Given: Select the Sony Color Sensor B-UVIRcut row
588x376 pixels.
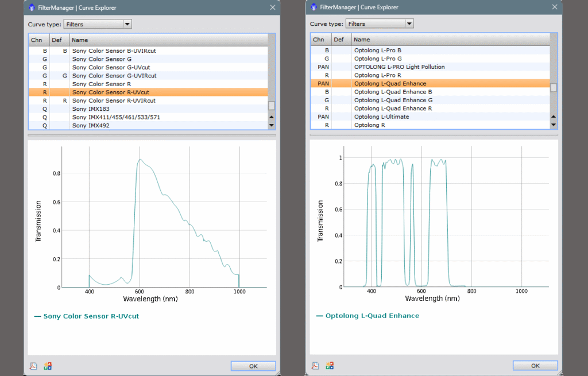Looking at the screenshot, I should (149, 51).
